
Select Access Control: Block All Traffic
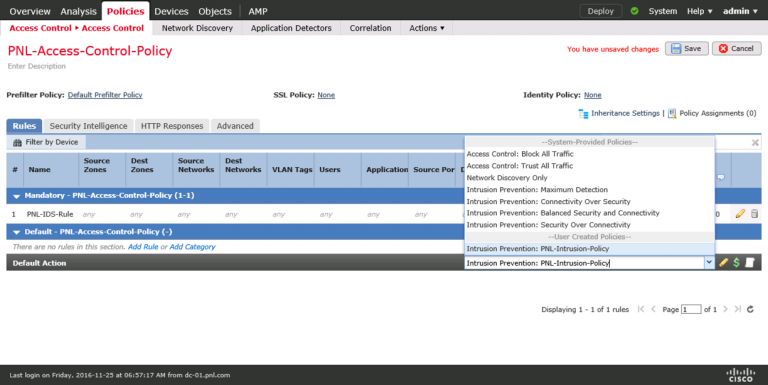point(589,154)
